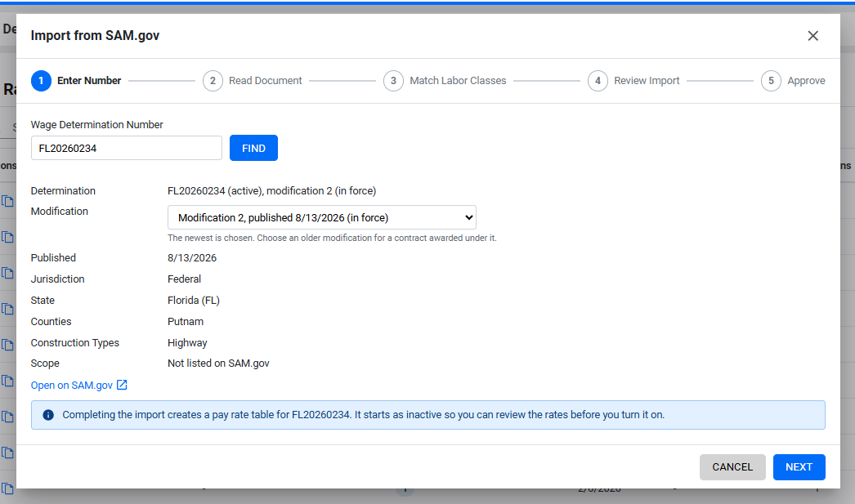Select step 3 Match Labor Classes

point(445,81)
